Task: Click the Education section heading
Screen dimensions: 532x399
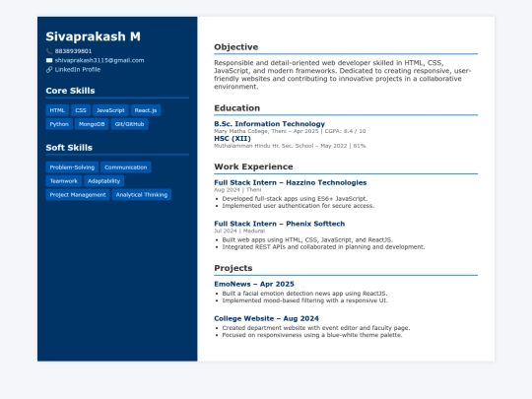Action: (x=236, y=108)
